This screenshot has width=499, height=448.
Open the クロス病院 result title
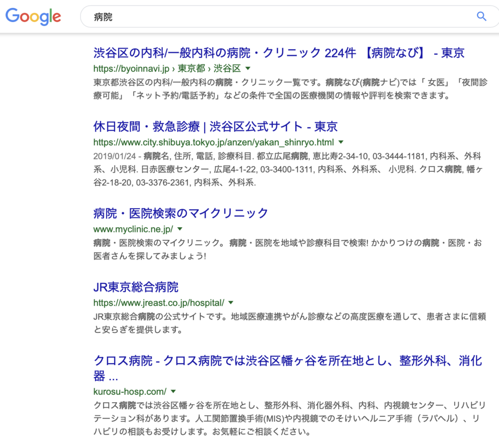[x=288, y=361]
